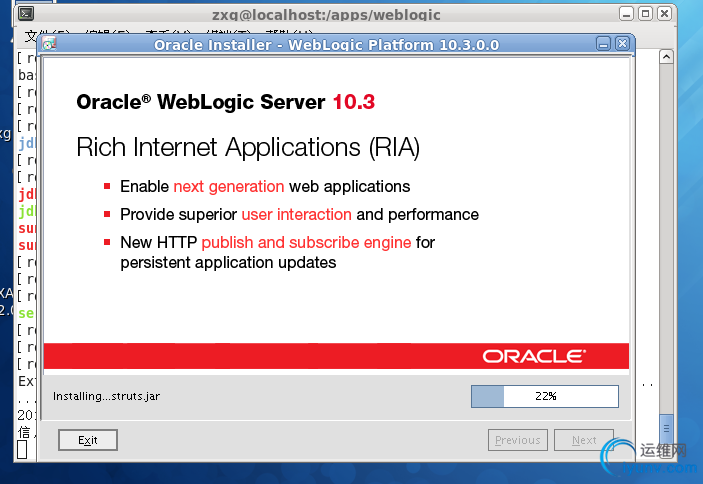Image resolution: width=703 pixels, height=484 pixels.
Task: Click the 'Oracle Installer - WebLogic Platform 10.3.0.0' title
Action: pos(326,45)
